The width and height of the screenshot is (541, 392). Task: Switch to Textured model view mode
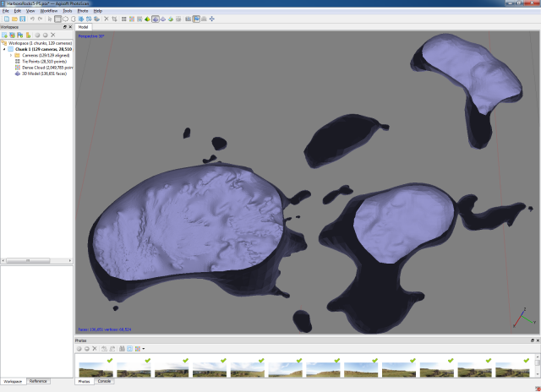171,19
